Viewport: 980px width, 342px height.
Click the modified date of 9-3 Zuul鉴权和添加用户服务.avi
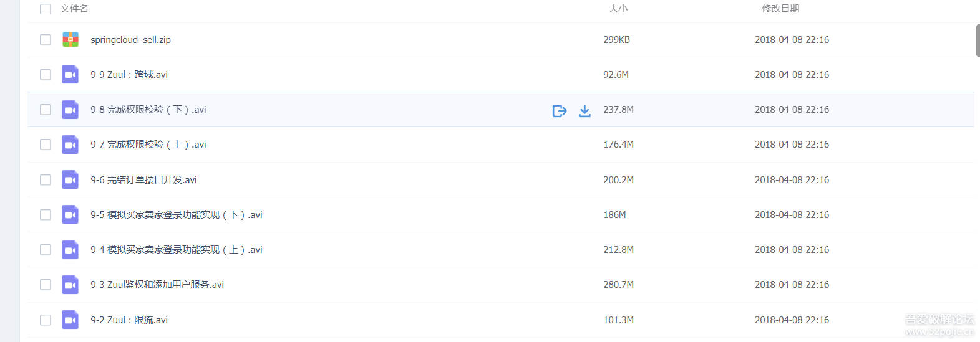[792, 284]
